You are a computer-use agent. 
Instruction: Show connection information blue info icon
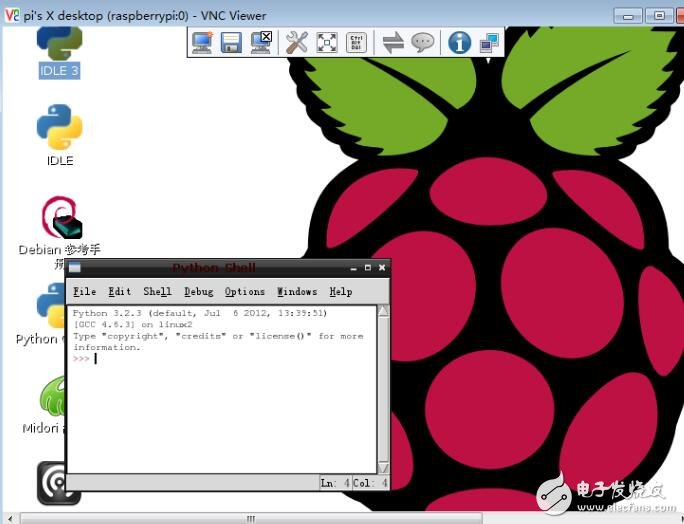click(459, 42)
